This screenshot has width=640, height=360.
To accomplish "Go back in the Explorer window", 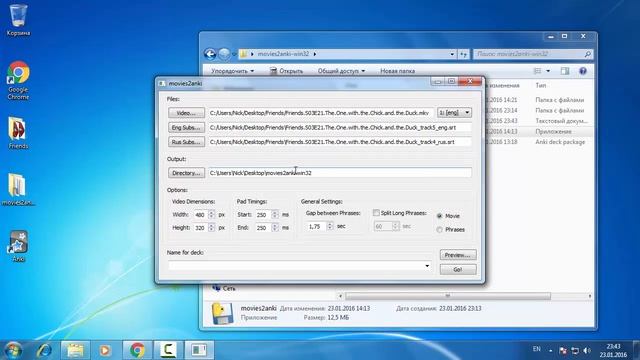I will [210, 54].
